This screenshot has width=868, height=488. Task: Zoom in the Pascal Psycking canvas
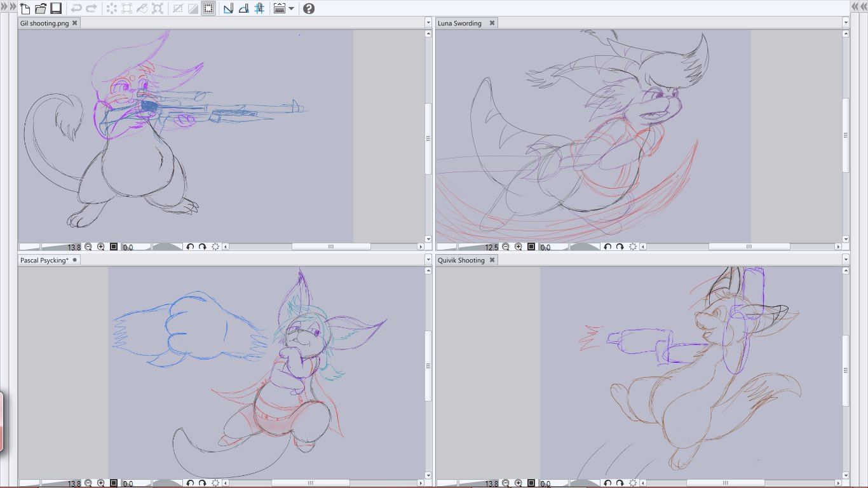101,484
